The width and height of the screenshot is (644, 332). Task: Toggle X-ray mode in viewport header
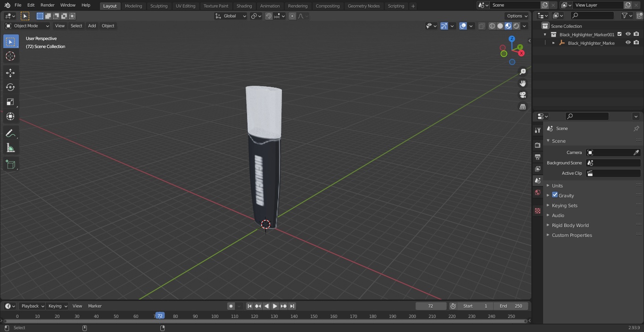click(x=481, y=26)
